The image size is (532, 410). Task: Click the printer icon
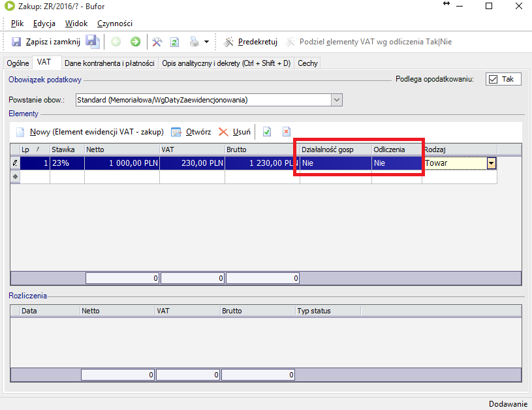[195, 42]
